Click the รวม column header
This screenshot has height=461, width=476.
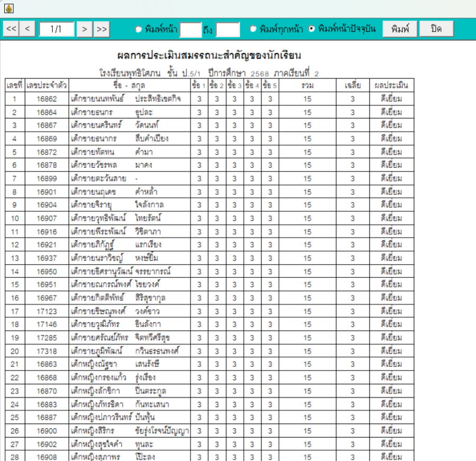(308, 85)
